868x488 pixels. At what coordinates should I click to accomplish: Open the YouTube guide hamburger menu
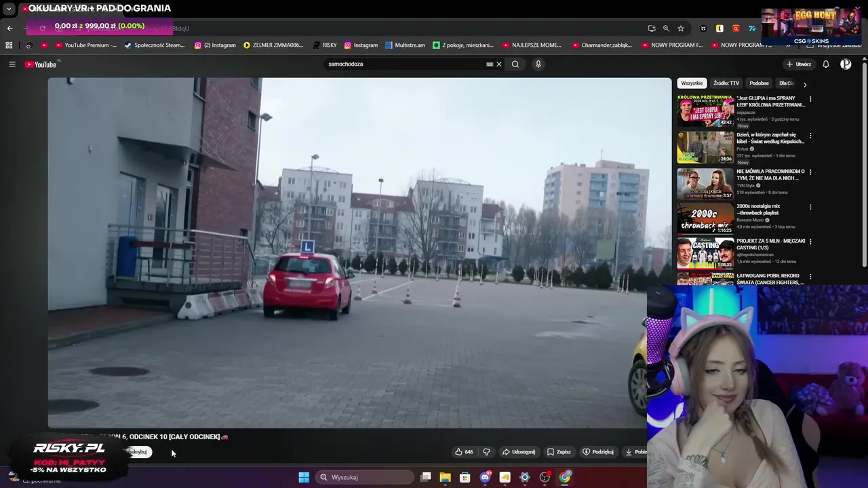pos(12,64)
